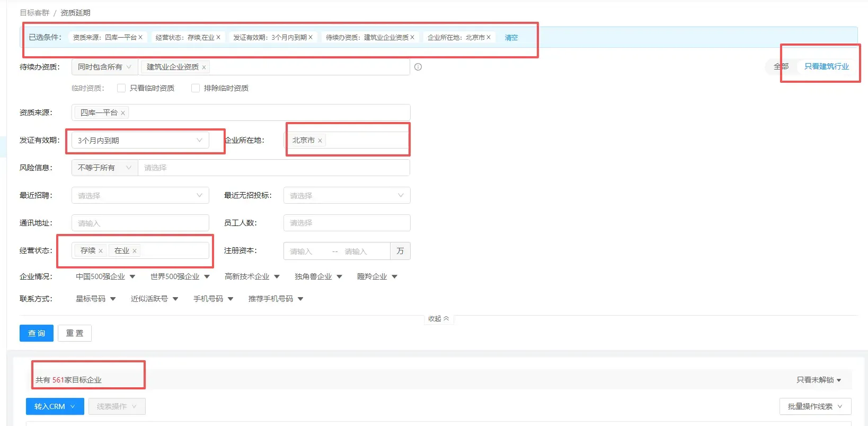Delete 四库一平台 tag in 资质来源 field
This screenshot has height=426, width=868.
pyautogui.click(x=123, y=113)
